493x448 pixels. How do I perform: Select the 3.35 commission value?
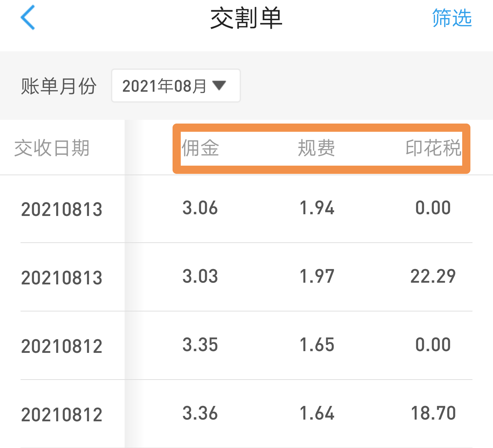(x=200, y=345)
